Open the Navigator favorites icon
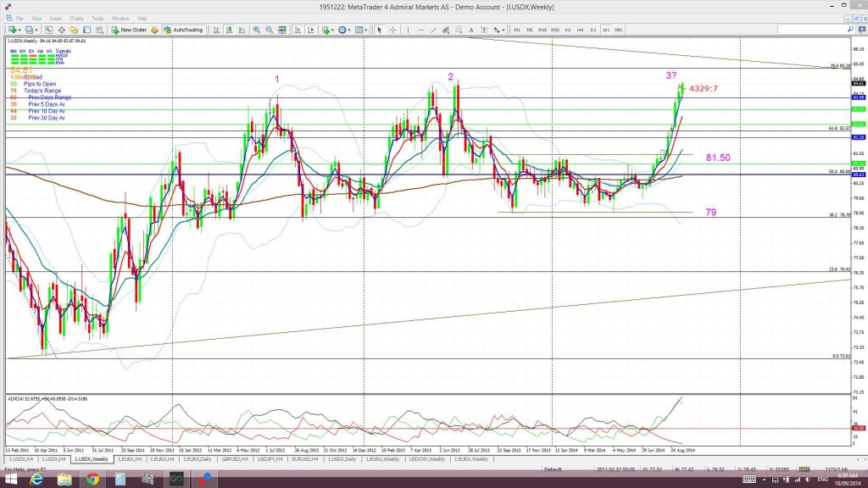 click(x=74, y=30)
